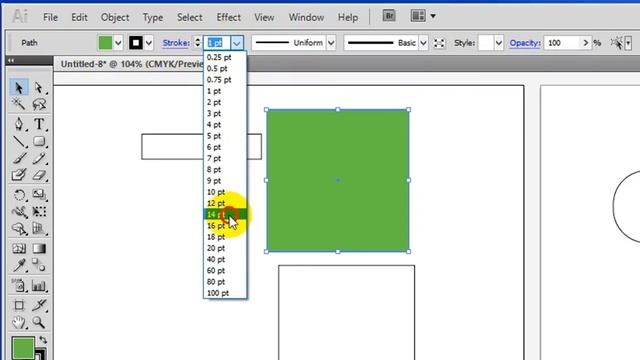Select the Selection tool (black arrow)
This screenshot has width=640, height=360.
click(19, 87)
